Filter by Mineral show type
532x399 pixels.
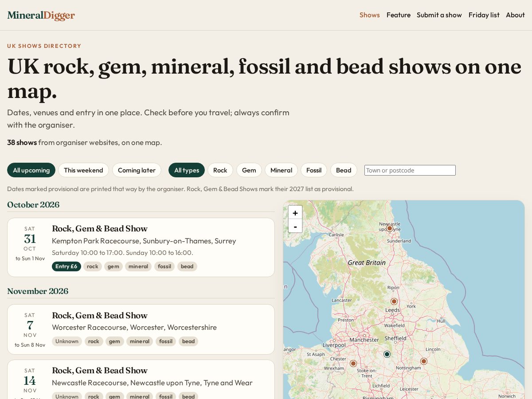click(281, 170)
